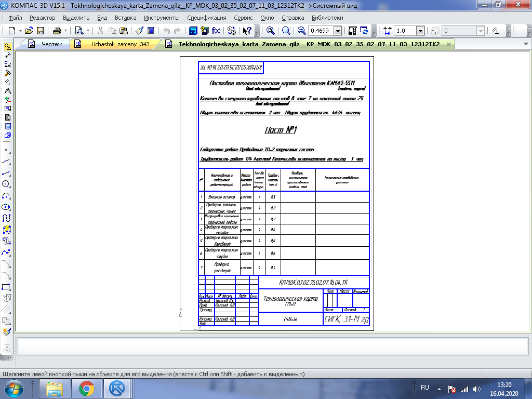This screenshot has height=399, width=532.
Task: Select the Rectangle drawing tool
Action: click(7, 287)
